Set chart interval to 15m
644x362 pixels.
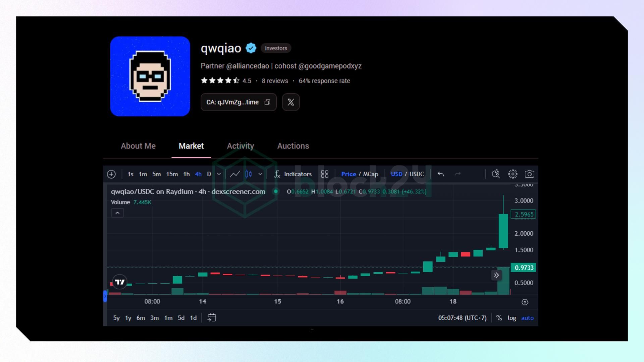(172, 174)
